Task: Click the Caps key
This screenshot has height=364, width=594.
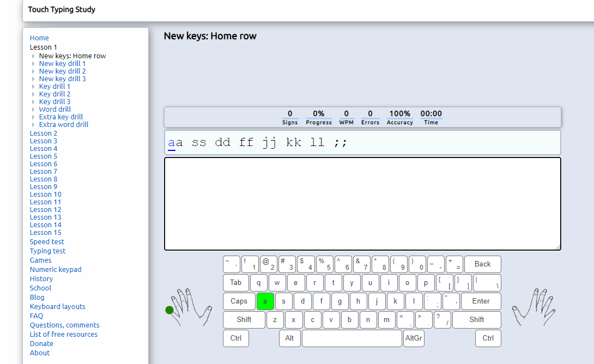Action: click(238, 301)
